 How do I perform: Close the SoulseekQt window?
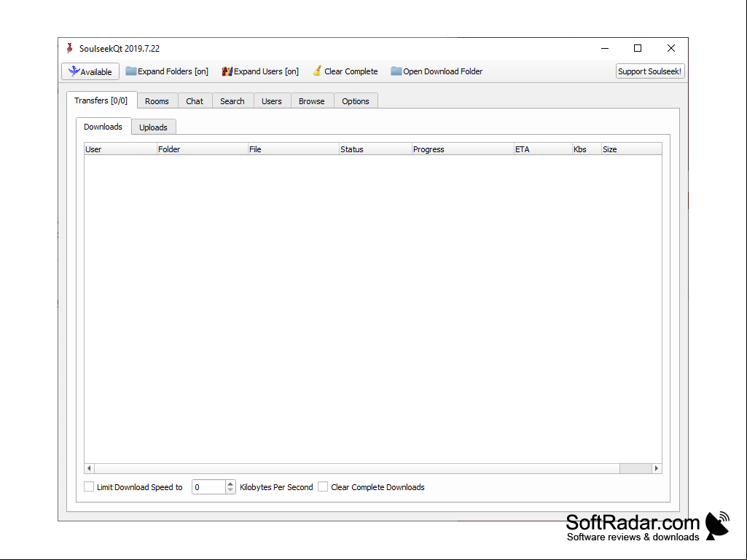pyautogui.click(x=671, y=48)
